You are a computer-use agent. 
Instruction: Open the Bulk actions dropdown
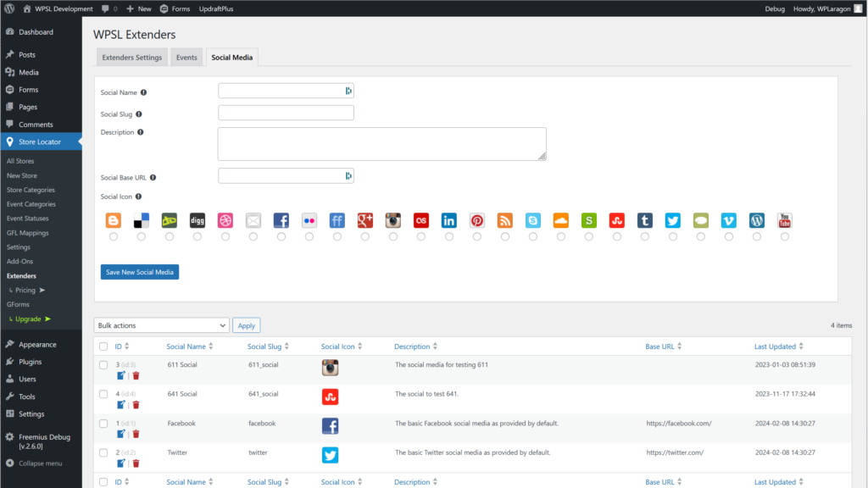[161, 325]
